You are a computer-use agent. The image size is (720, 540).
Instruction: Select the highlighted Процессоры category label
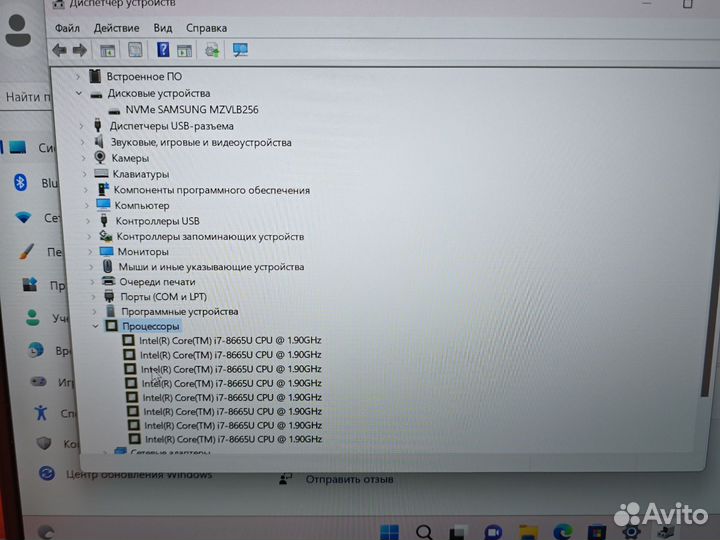point(151,326)
